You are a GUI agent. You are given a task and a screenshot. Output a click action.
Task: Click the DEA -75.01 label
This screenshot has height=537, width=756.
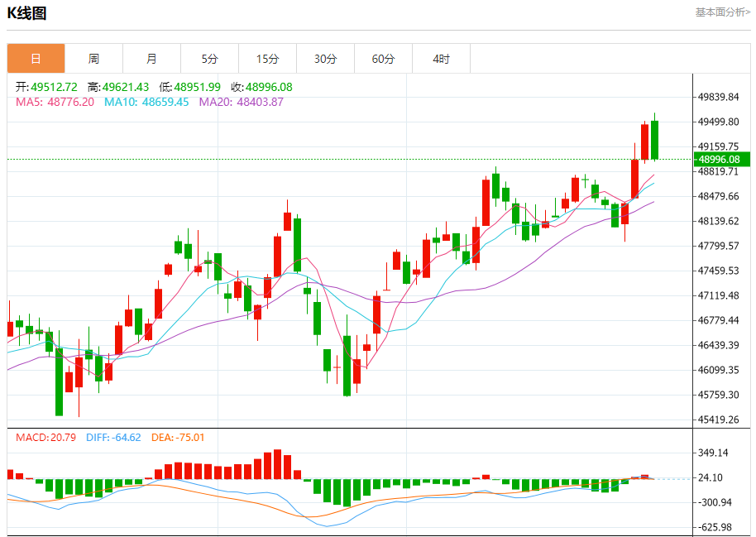pyautogui.click(x=178, y=438)
